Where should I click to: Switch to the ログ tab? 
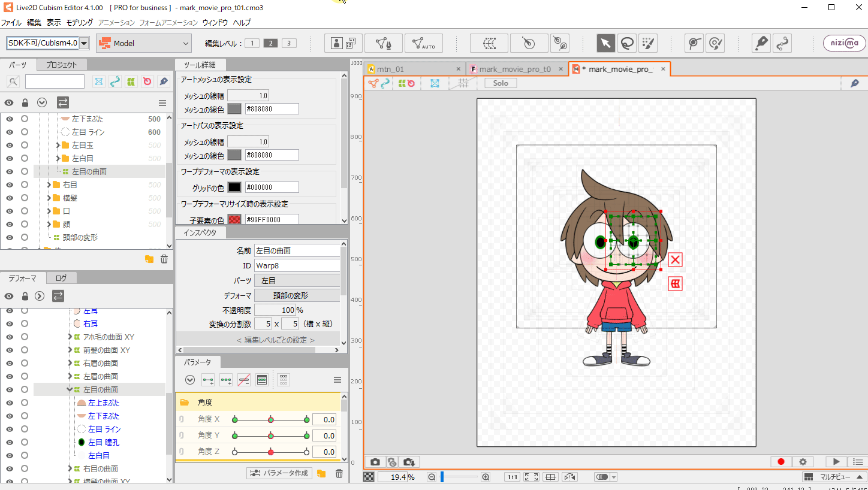(x=61, y=278)
